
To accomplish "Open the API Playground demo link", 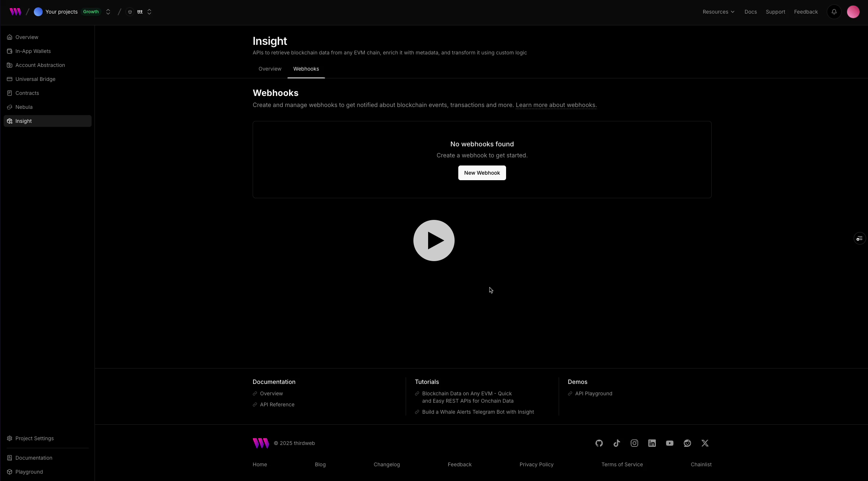I will (594, 393).
